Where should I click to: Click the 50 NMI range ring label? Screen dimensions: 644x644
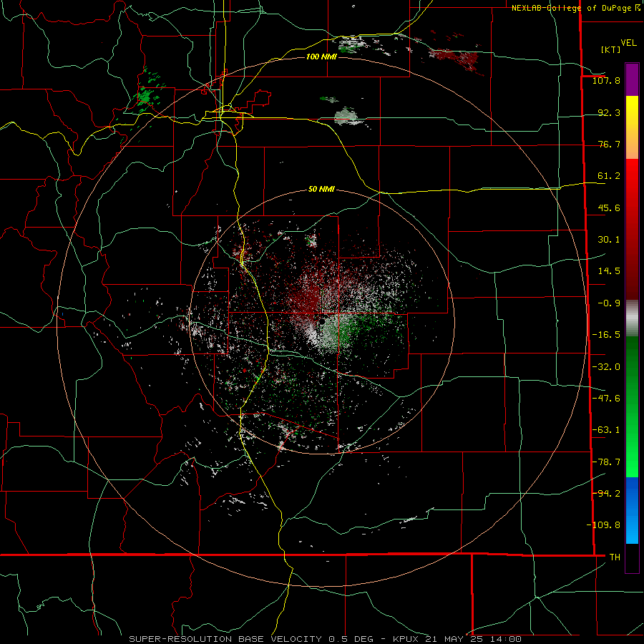click(x=321, y=189)
